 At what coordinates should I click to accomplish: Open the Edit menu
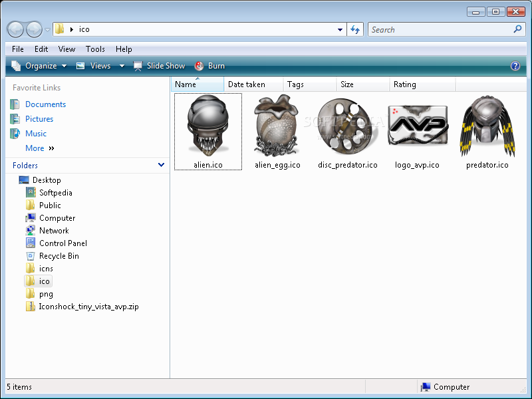(41, 49)
